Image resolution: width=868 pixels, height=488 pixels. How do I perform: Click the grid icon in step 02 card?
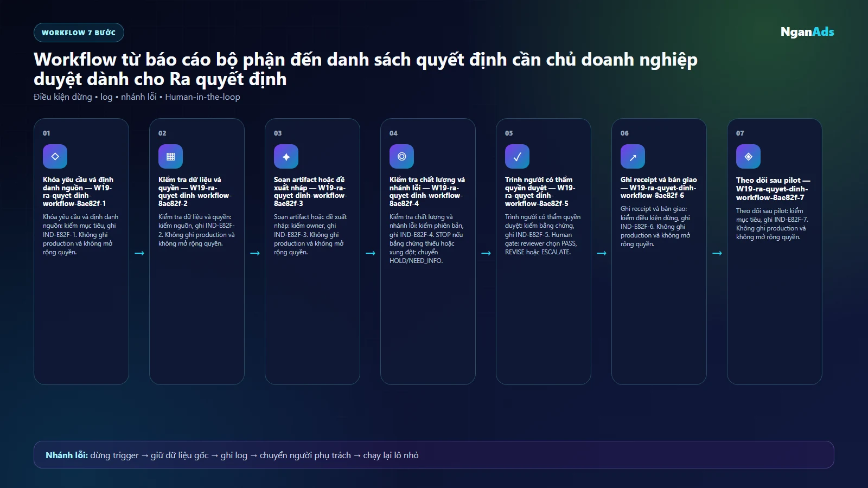tap(170, 157)
